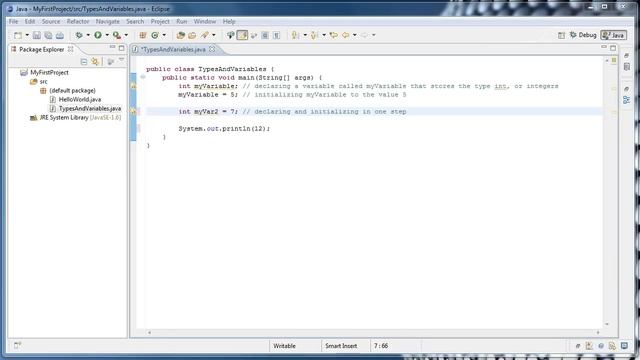Viewport: 640px width, 360px height.
Task: Minimize the Package Explorer panel
Action: coord(112,48)
